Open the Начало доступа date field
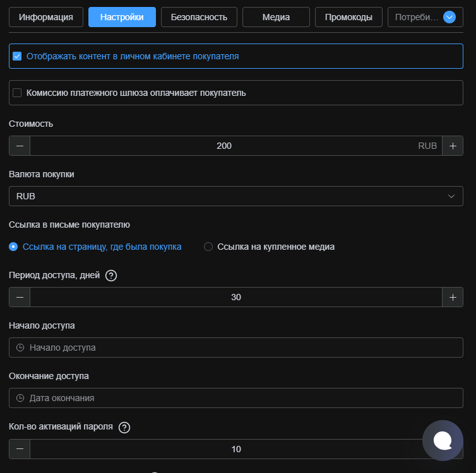The width and height of the screenshot is (476, 473). point(236,347)
